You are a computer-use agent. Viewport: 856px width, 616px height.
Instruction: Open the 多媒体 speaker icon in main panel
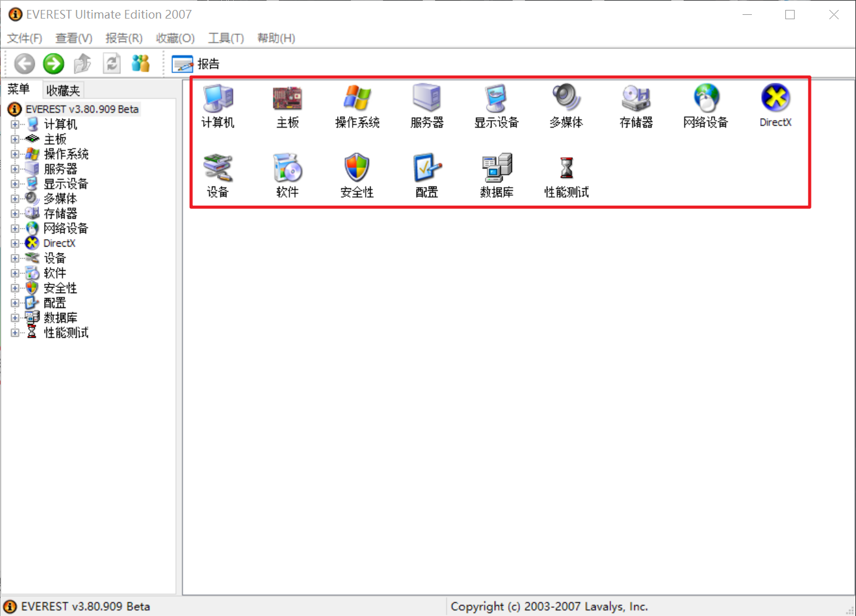point(566,99)
